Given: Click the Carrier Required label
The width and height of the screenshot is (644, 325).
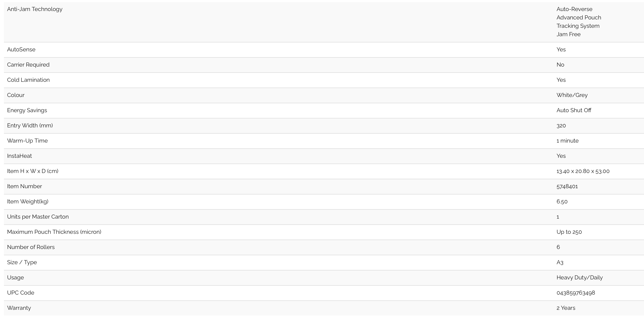Looking at the screenshot, I should click(28, 65).
